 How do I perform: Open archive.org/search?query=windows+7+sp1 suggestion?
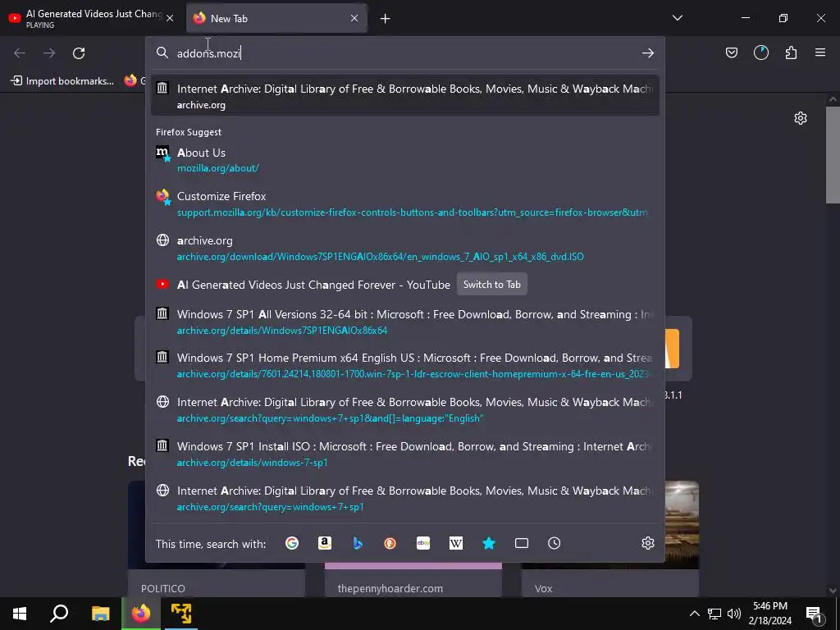[405, 498]
